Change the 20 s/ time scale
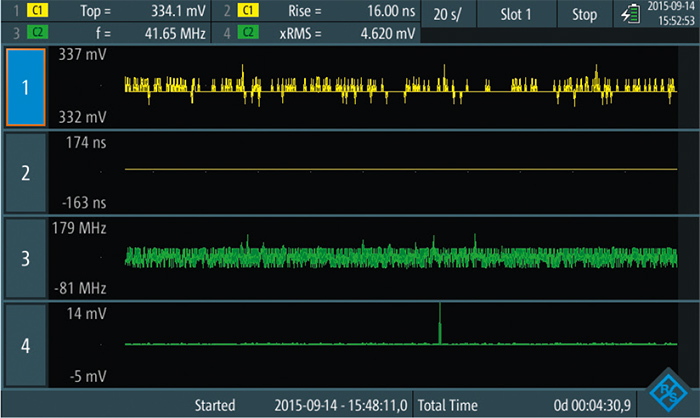The image size is (700, 418). (447, 15)
